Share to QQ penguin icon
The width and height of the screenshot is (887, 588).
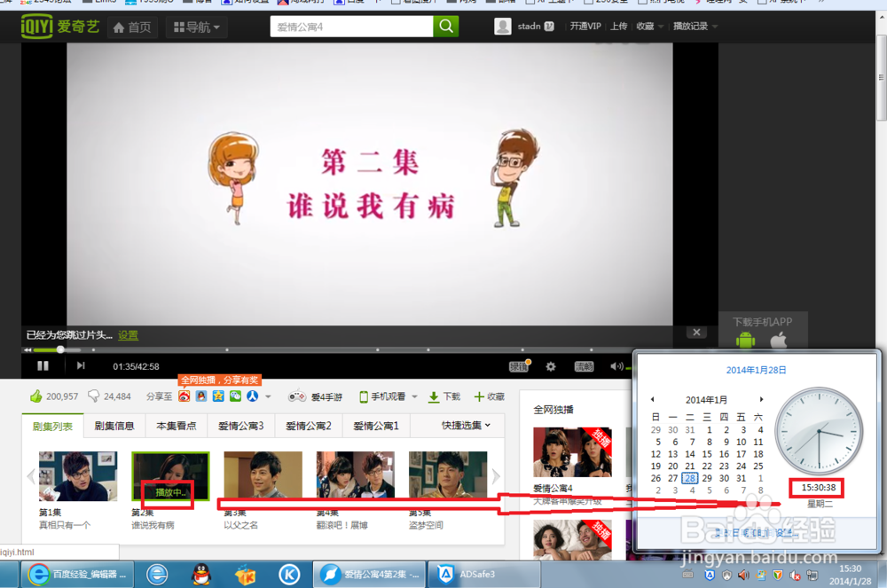(x=201, y=396)
